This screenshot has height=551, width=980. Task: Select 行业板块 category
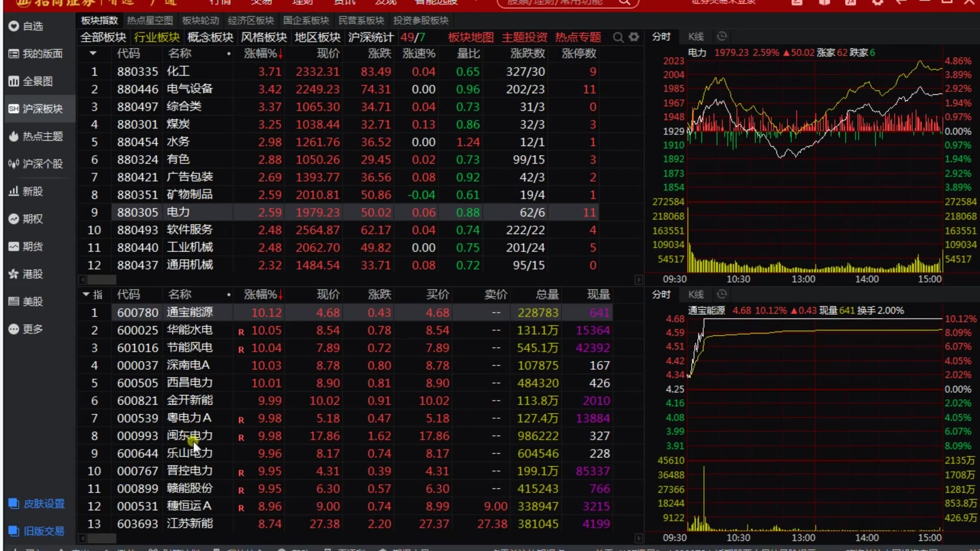(x=157, y=37)
